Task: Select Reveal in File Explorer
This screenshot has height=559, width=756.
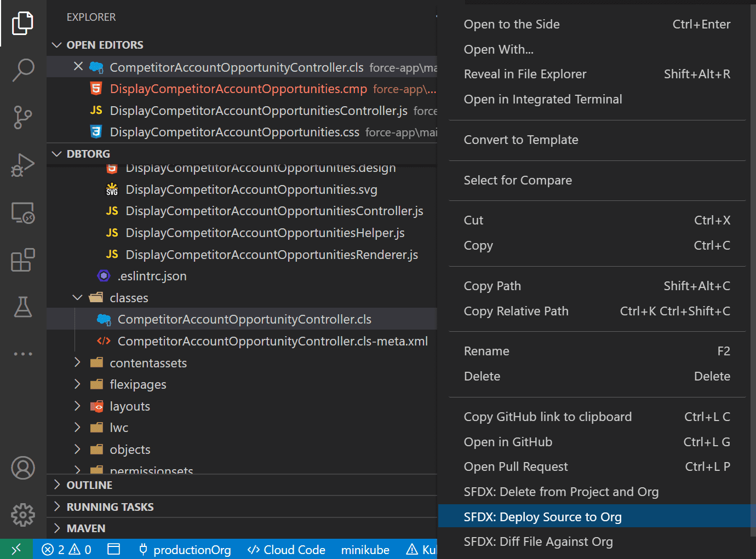Action: (x=597, y=74)
